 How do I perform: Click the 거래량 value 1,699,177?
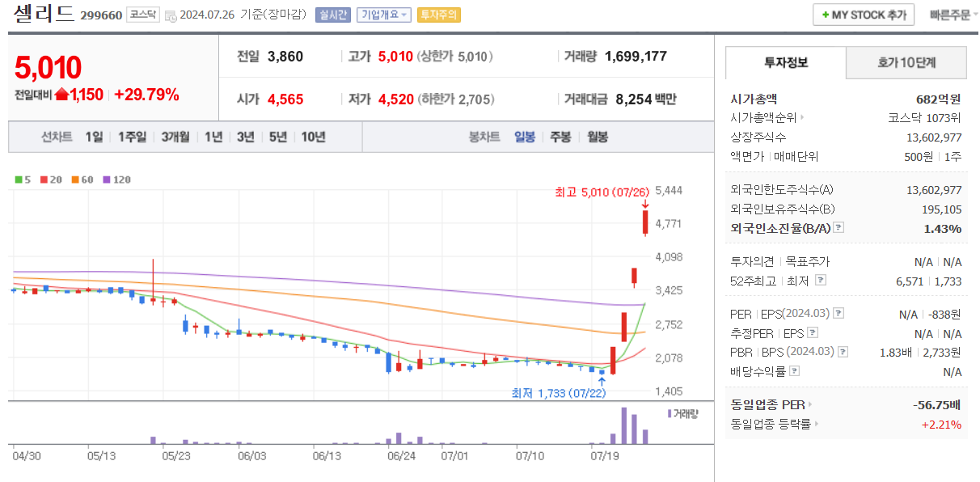tap(636, 57)
